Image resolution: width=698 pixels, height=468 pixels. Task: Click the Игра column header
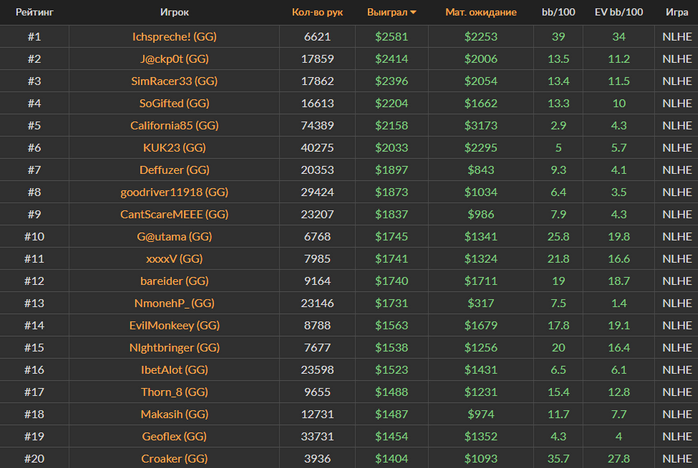[676, 12]
